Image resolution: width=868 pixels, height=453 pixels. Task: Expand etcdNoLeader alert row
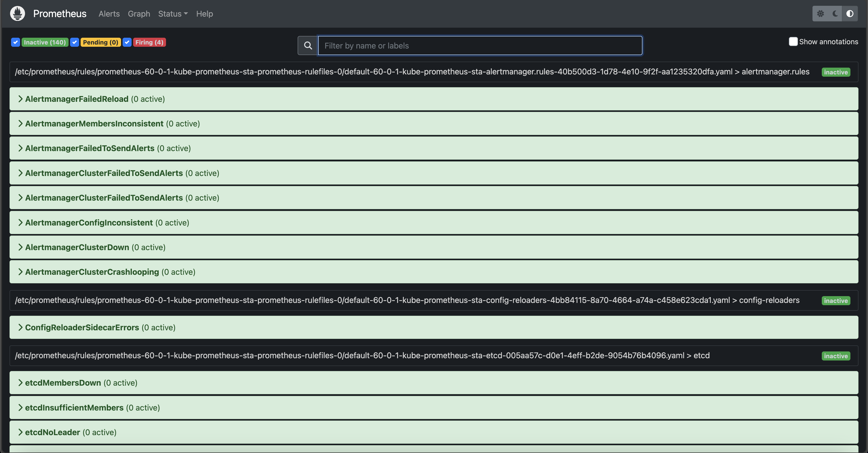[x=434, y=432]
